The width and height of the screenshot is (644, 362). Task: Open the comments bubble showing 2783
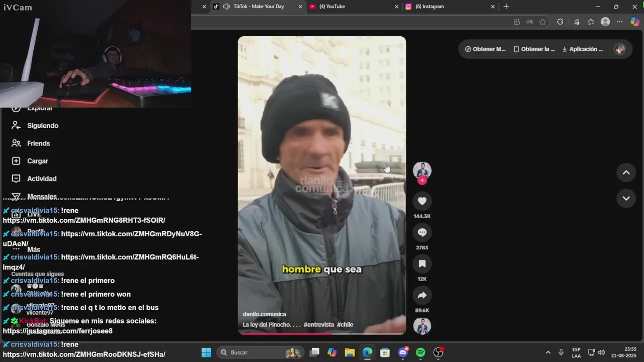[x=422, y=232]
